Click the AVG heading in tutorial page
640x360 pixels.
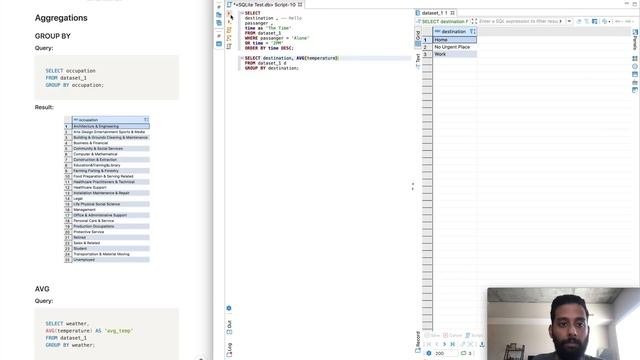[x=42, y=289]
